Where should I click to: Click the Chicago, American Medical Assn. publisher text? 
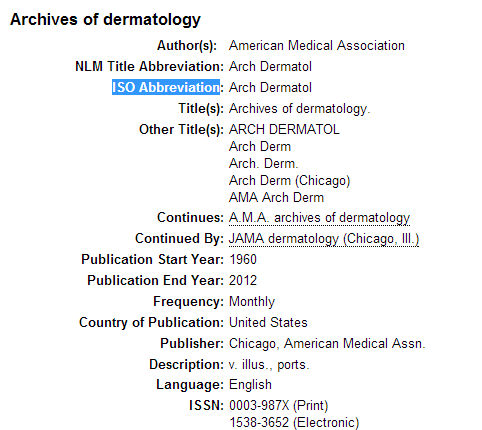point(327,344)
